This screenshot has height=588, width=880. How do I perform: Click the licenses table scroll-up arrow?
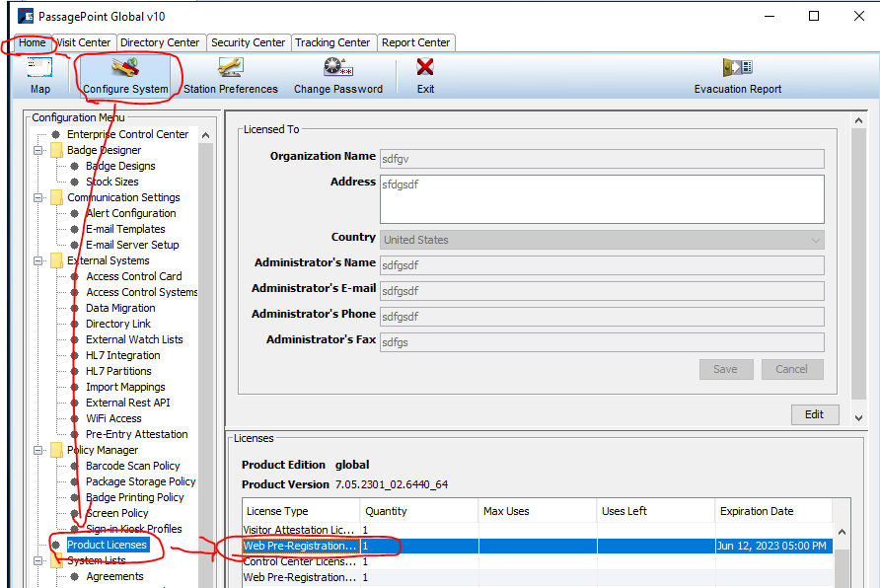842,532
